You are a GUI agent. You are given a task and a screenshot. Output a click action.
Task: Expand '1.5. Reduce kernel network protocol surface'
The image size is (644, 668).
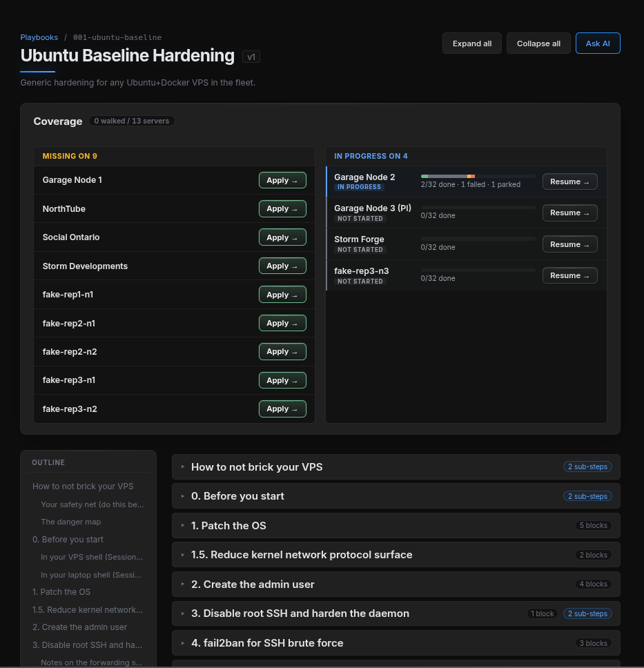coord(396,555)
